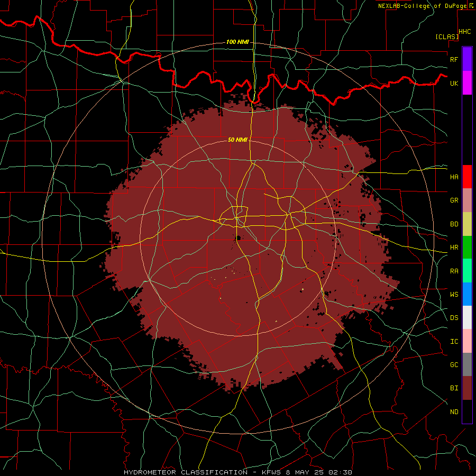Click the GR salmon legend color block

point(467,200)
